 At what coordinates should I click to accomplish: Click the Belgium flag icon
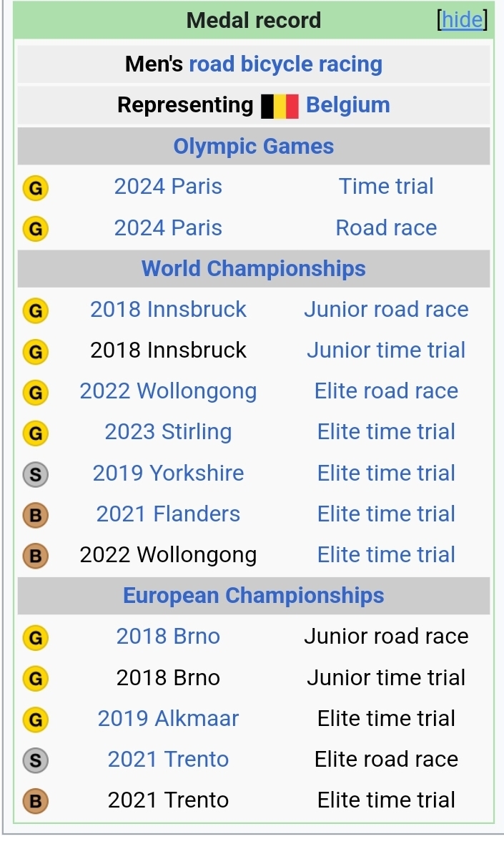coord(280,106)
